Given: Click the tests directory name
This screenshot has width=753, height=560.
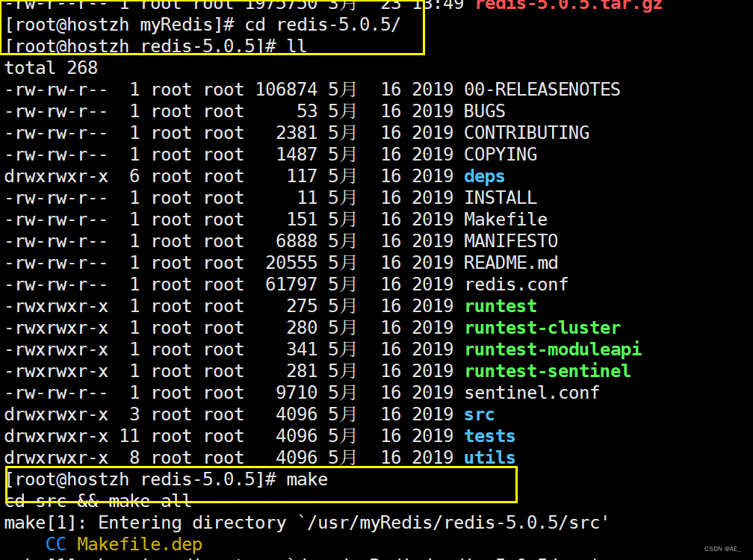Looking at the screenshot, I should (x=489, y=436).
